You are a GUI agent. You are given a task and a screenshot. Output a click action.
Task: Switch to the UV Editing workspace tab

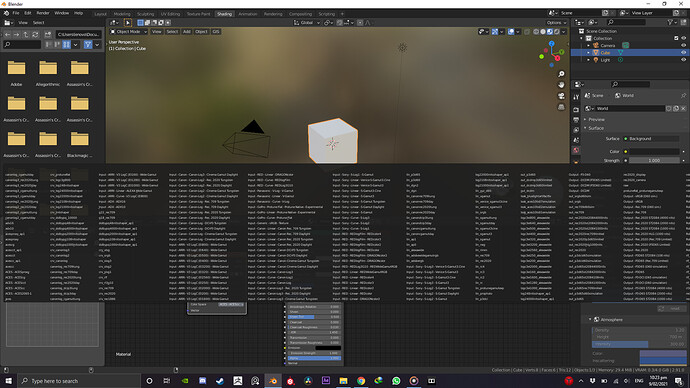point(170,14)
